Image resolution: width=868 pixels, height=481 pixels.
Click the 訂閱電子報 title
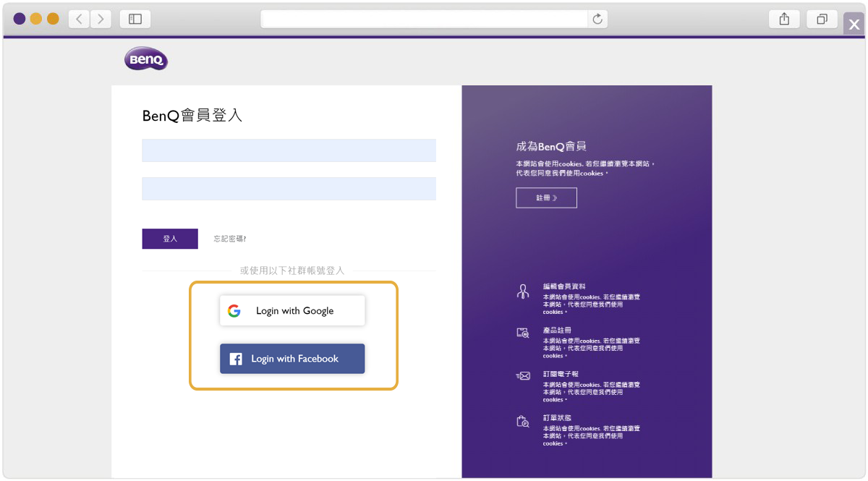[x=561, y=374]
